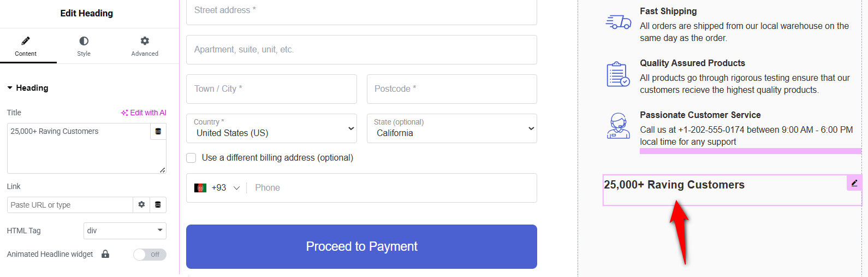This screenshot has width=868, height=277.
Task: Open the HTML Tag div dropdown
Action: point(125,231)
